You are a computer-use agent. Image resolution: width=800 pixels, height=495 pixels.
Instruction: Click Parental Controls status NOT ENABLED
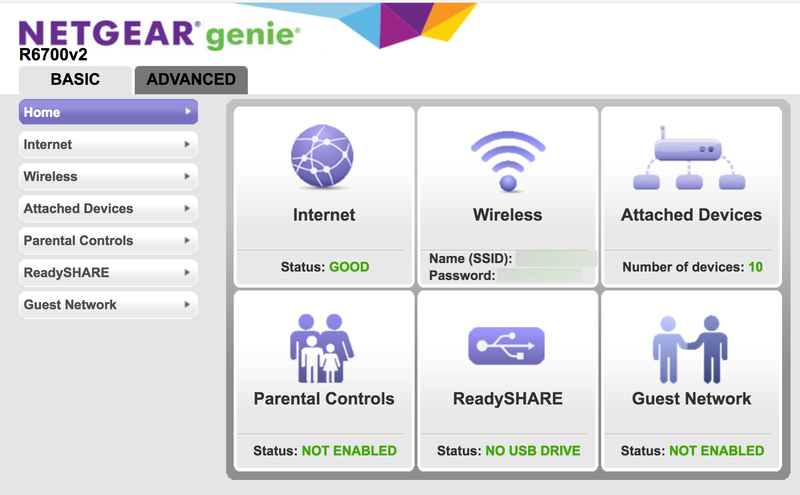coord(349,451)
